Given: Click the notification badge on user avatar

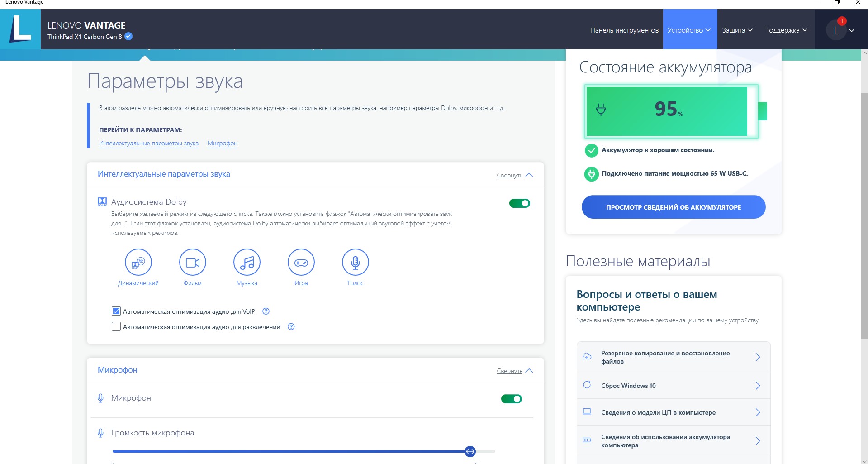Looking at the screenshot, I should pos(842,21).
